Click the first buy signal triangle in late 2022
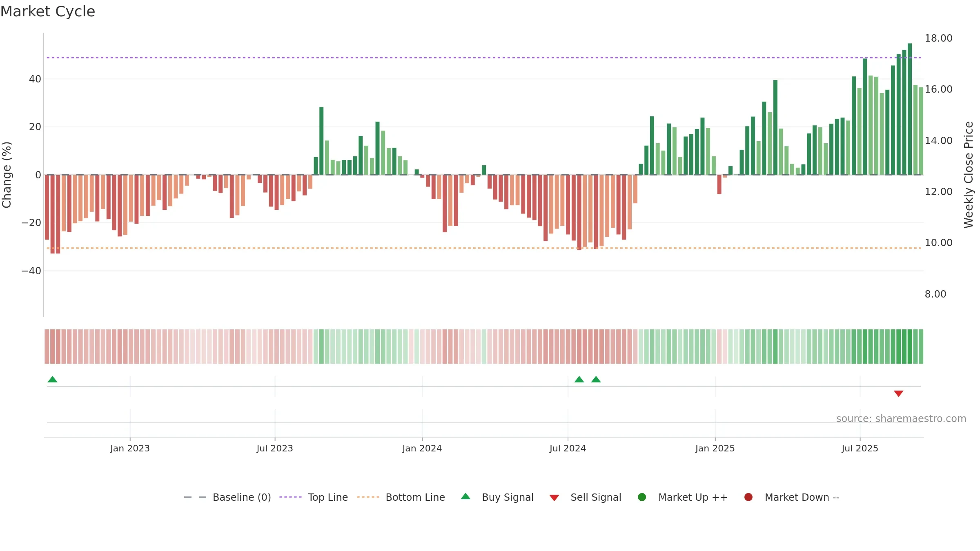This screenshot has width=980, height=551. pyautogui.click(x=52, y=379)
